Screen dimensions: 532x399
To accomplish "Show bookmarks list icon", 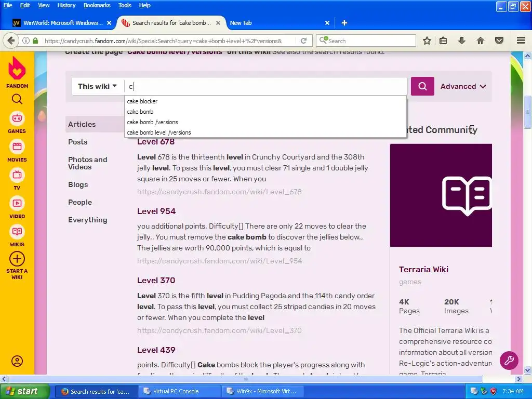I will pyautogui.click(x=443, y=41).
